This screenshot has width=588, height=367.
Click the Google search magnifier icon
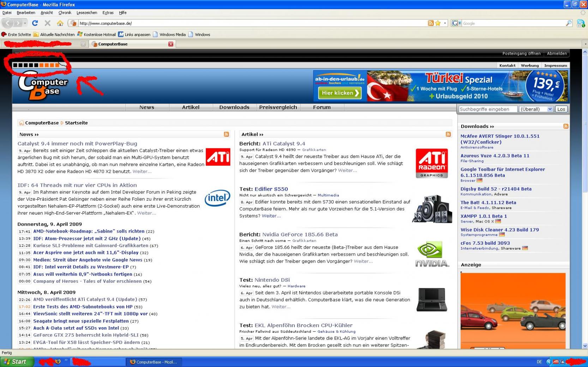pos(569,23)
